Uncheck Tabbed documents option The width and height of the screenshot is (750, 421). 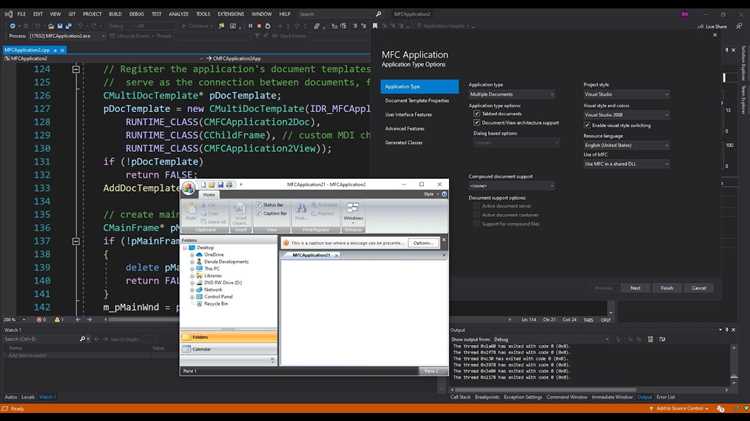coord(477,114)
